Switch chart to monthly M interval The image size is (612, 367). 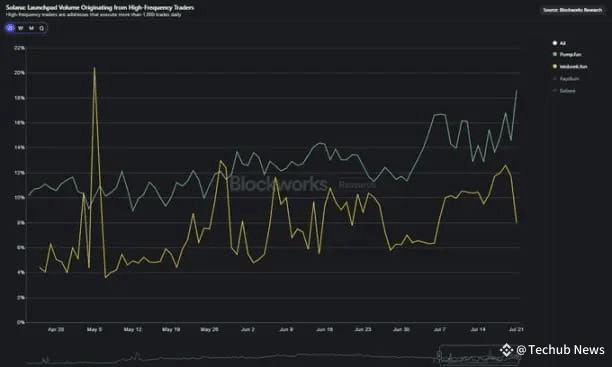(31, 28)
